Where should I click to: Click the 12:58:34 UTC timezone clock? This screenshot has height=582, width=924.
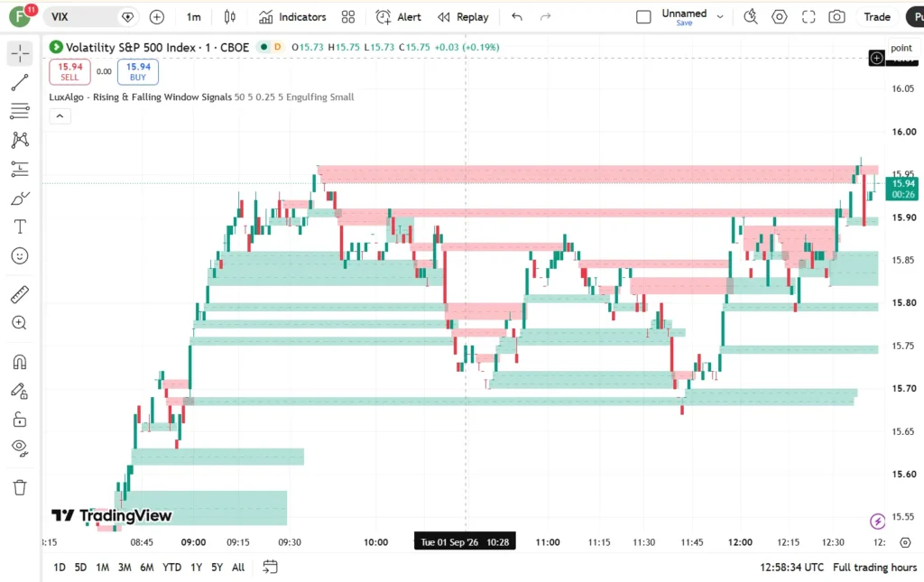pyautogui.click(x=791, y=568)
